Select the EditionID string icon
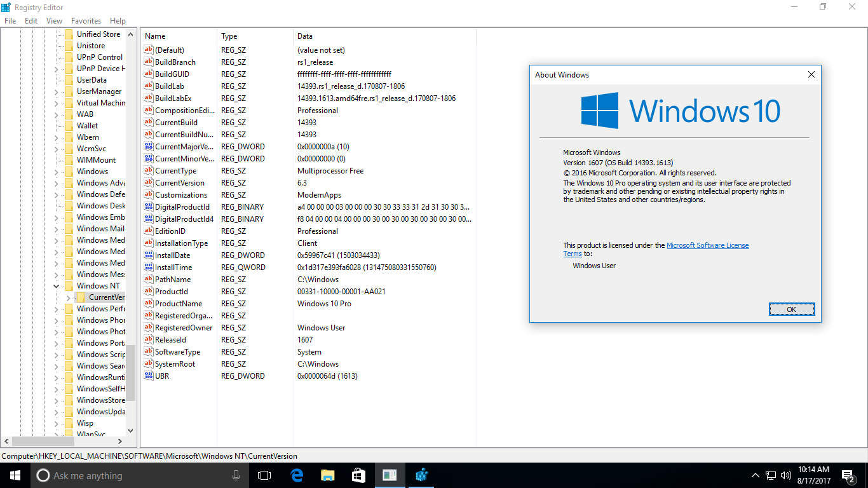 pos(149,231)
